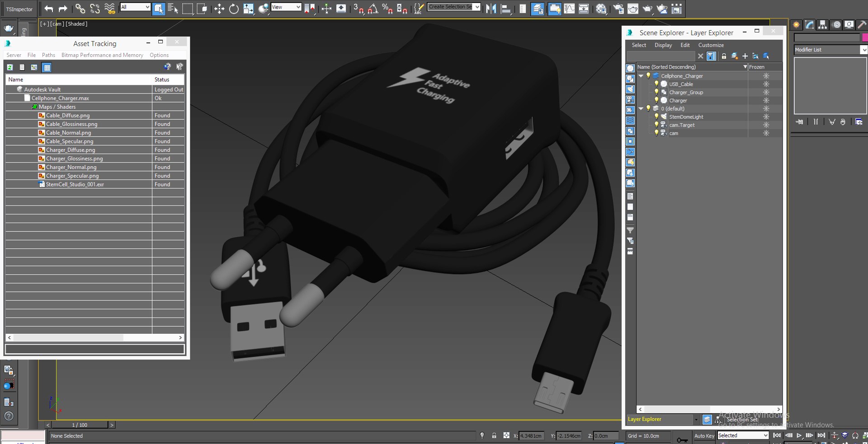Refresh the Asset Tracking list

[10, 67]
